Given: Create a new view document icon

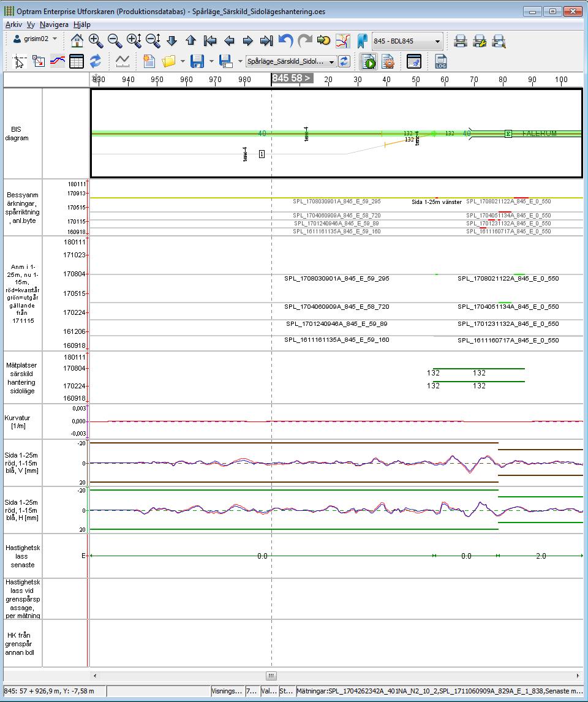Looking at the screenshot, I should pyautogui.click(x=149, y=61).
